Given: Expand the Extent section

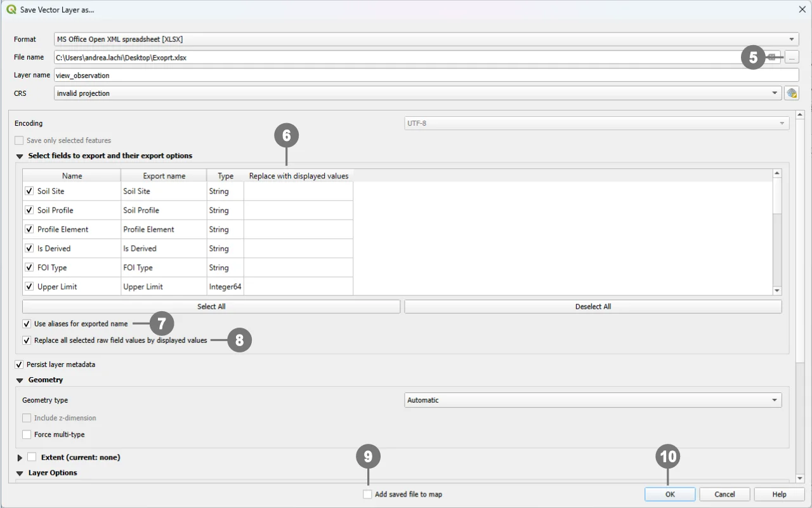Looking at the screenshot, I should (x=20, y=457).
